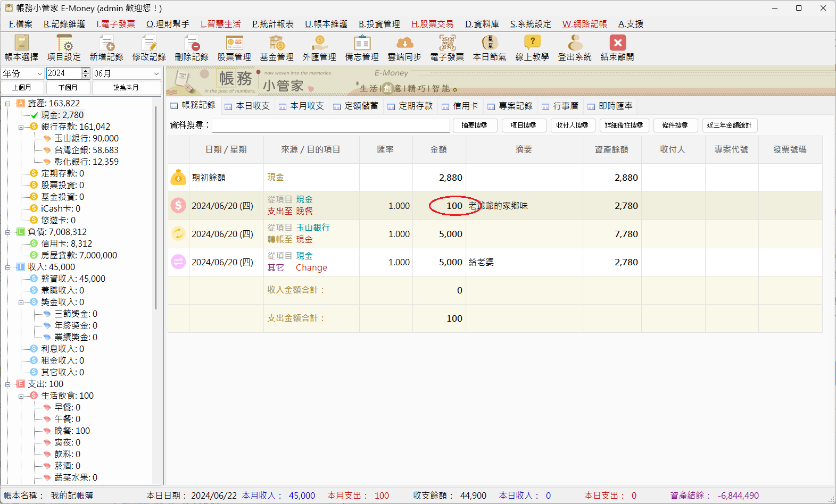This screenshot has height=504, width=836.
Task: Open 電子發票 QR toolbar icon
Action: 447,48
